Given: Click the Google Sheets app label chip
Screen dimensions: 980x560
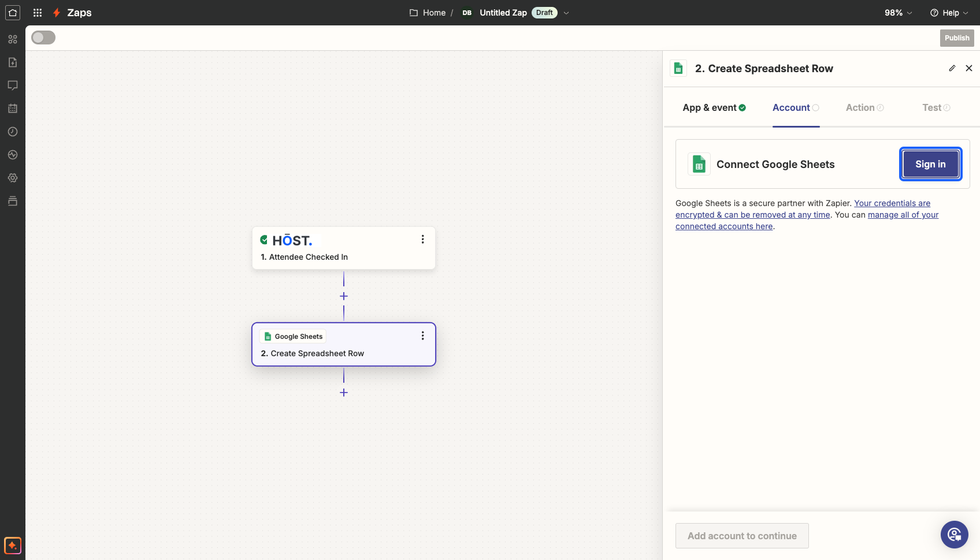Looking at the screenshot, I should [x=294, y=337].
